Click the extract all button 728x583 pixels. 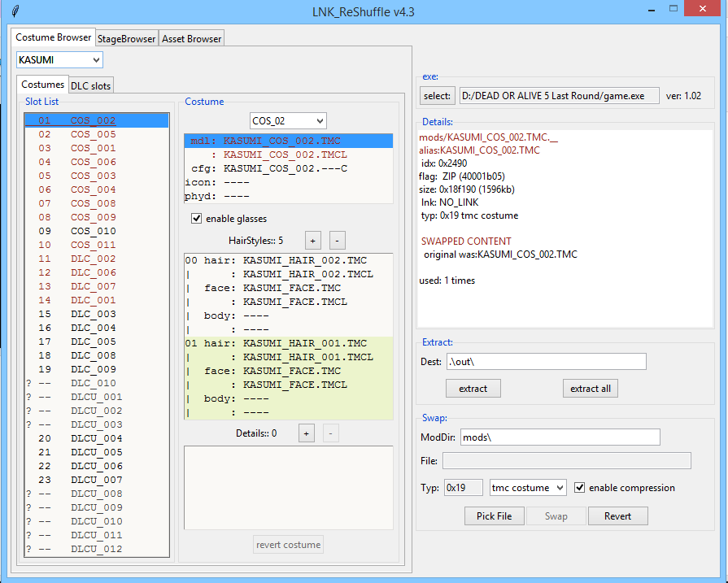pos(590,389)
